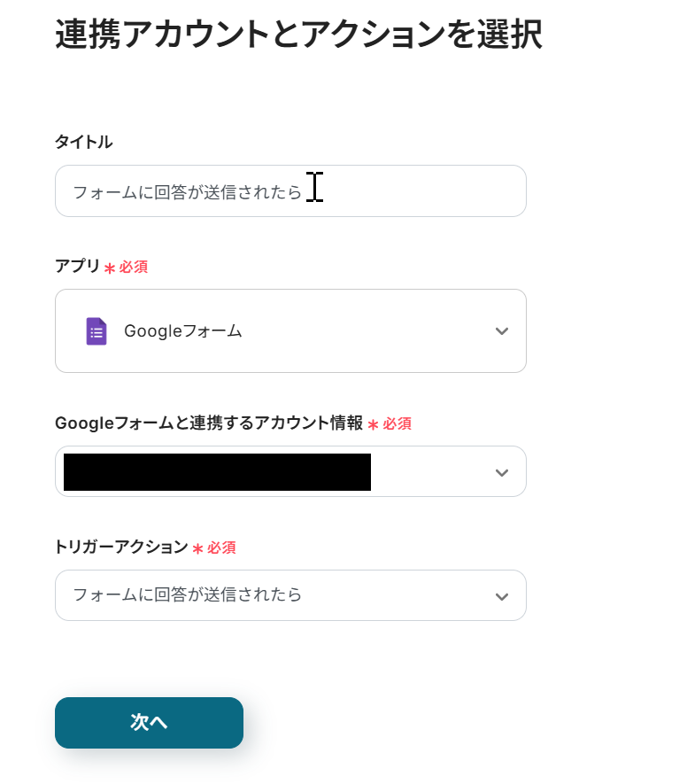Viewport: 687px width, 784px height.
Task: Click the アプリ field label
Action: (77, 266)
